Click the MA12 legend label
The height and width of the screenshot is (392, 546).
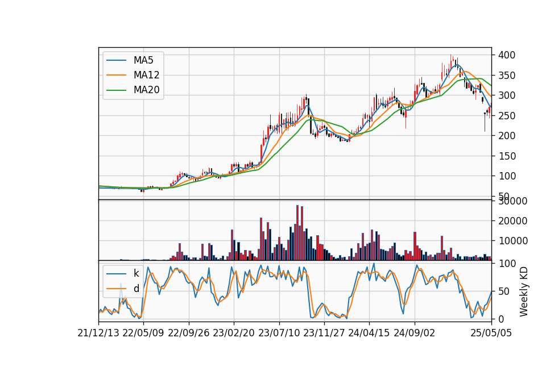click(146, 75)
